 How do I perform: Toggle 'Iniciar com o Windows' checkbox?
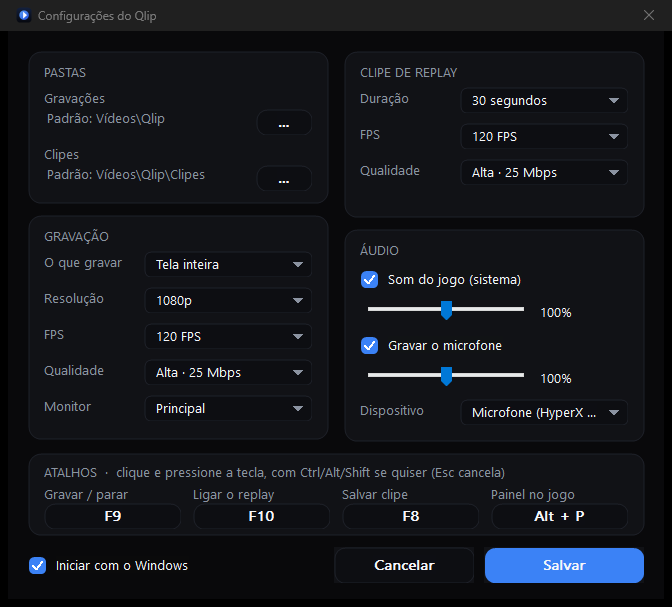[x=38, y=565]
